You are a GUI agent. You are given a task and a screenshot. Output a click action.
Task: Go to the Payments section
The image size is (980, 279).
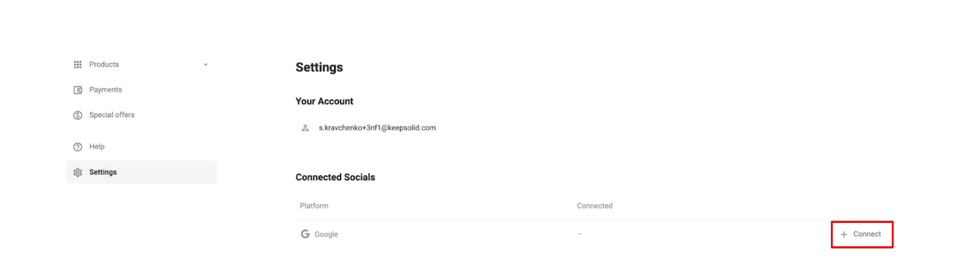pos(105,90)
